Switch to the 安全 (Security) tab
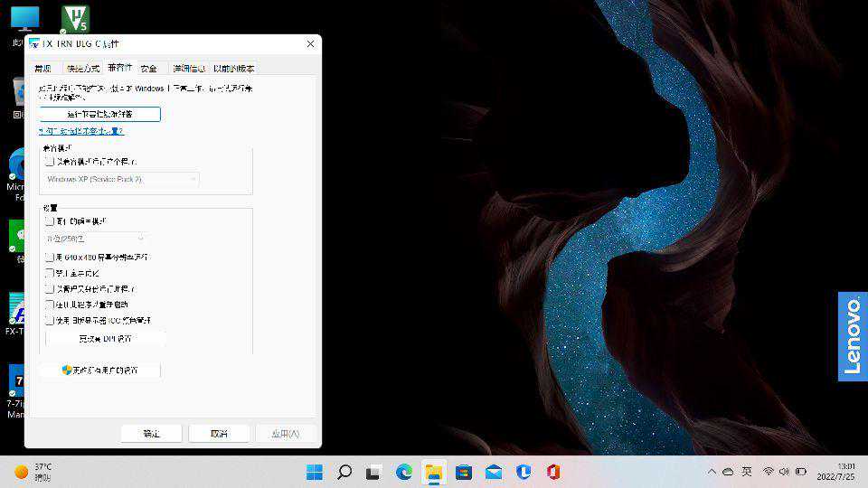Viewport: 868px width, 488px height. pos(149,68)
